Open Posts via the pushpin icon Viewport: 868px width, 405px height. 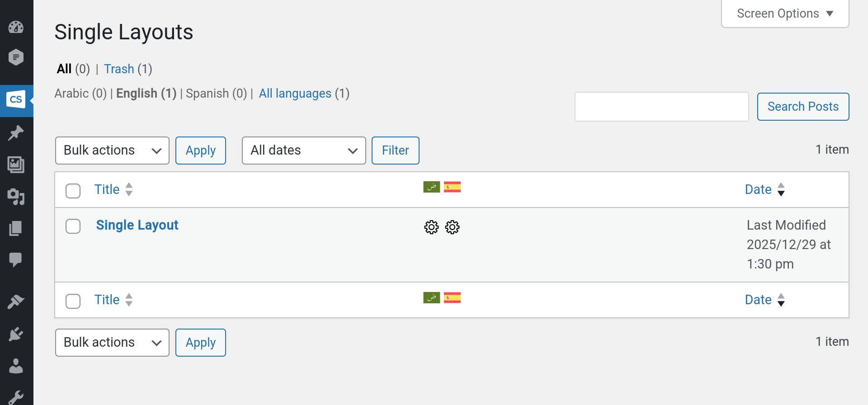tap(16, 133)
